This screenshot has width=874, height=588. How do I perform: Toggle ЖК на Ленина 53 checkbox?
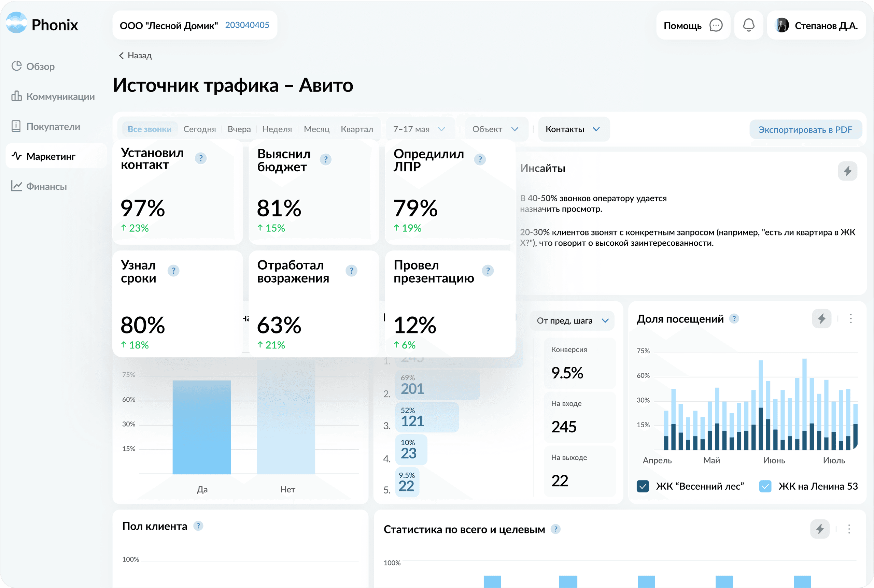click(765, 486)
